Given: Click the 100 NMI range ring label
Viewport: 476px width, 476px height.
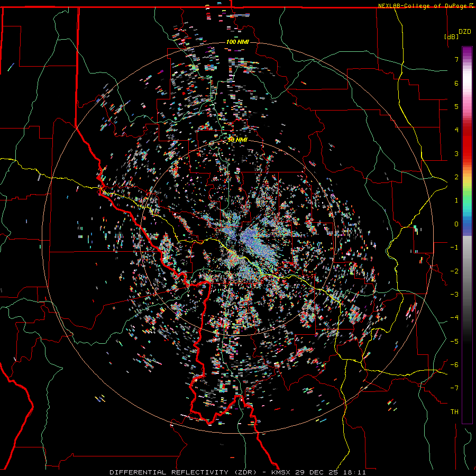Looking at the screenshot, I should 237,42.
